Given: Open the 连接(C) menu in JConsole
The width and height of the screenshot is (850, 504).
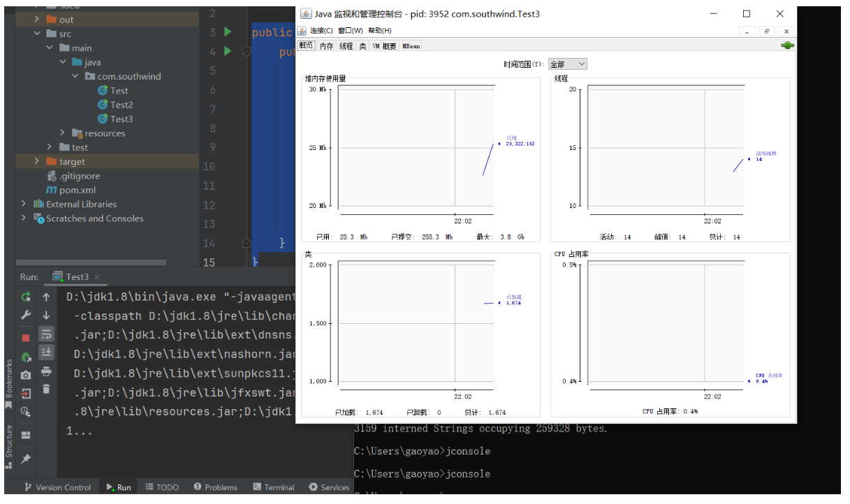Looking at the screenshot, I should [321, 31].
